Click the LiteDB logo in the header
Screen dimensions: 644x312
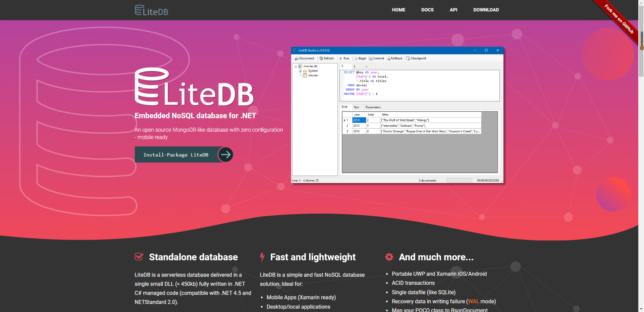pos(152,10)
